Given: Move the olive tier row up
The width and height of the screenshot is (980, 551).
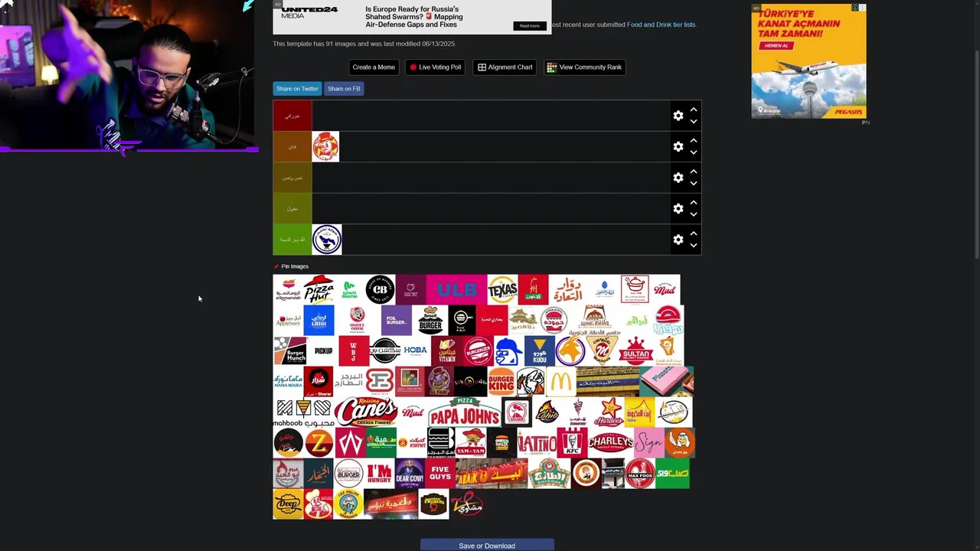Looking at the screenshot, I should [694, 172].
